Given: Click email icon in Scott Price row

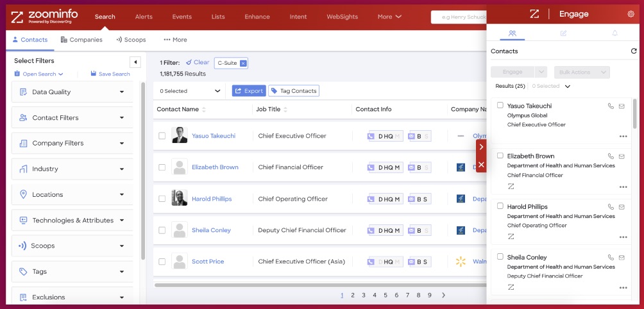Looking at the screenshot, I should pos(412,262).
